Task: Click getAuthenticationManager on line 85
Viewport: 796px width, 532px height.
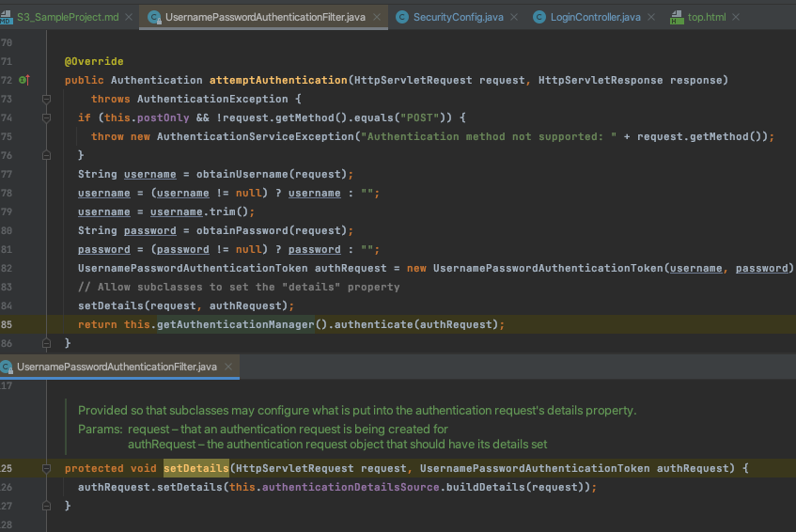Action: point(236,324)
